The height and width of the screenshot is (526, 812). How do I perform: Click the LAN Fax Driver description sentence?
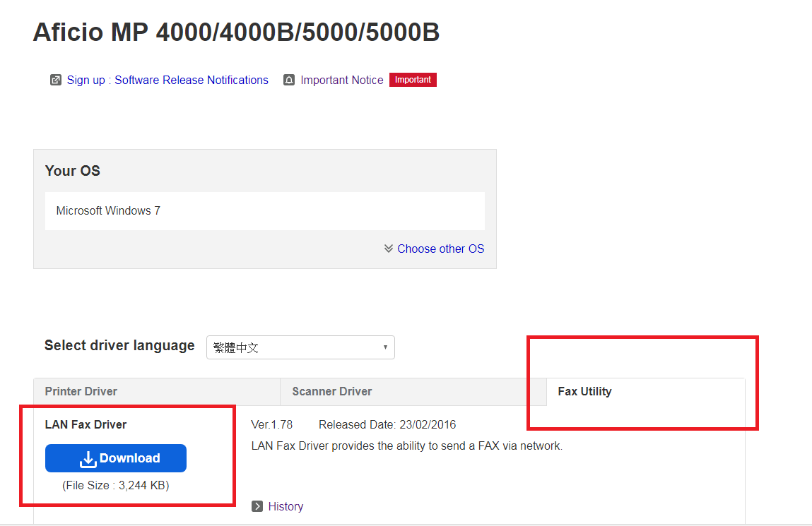pos(406,446)
